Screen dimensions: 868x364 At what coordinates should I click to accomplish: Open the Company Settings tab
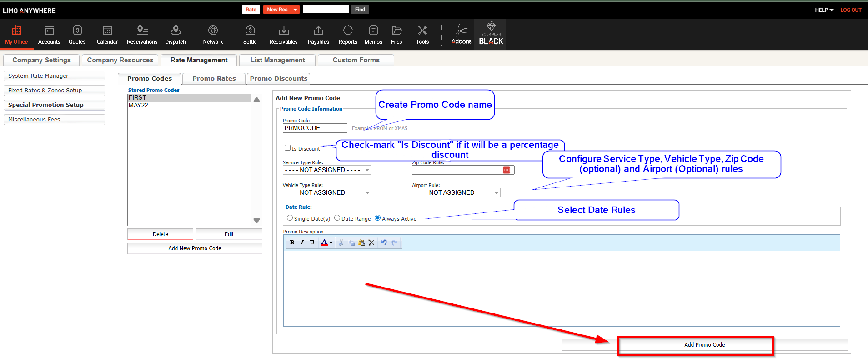point(41,60)
